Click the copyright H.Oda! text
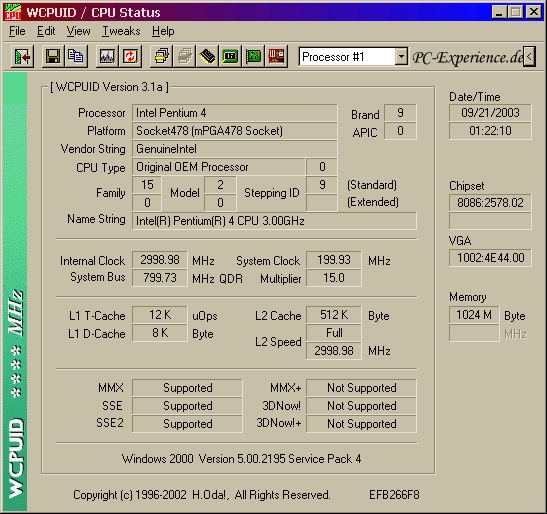This screenshot has width=547, height=514. pos(202,495)
